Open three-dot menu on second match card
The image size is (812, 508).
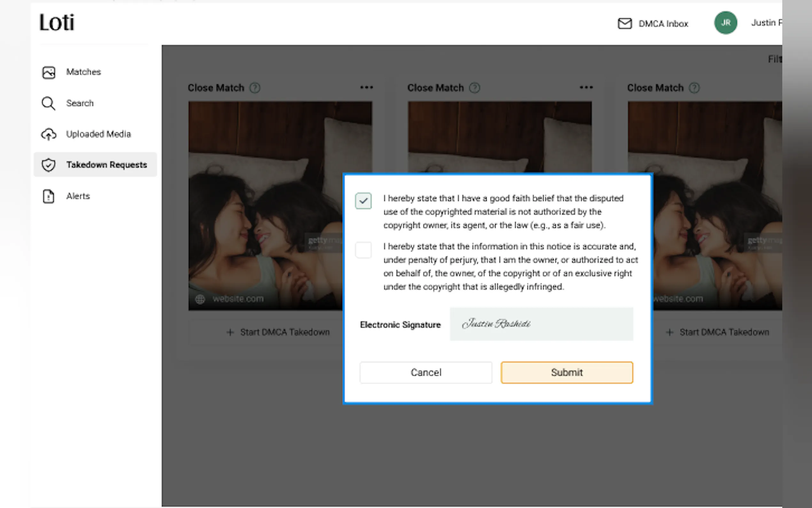586,87
